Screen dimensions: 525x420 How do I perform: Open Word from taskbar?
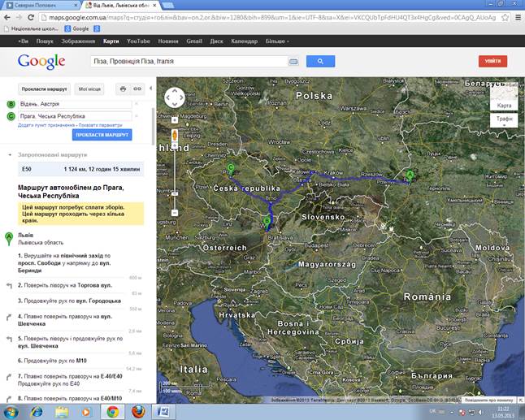(x=163, y=412)
